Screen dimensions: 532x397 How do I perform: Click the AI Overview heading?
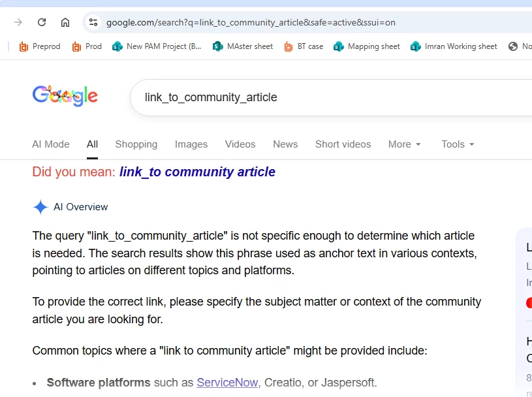81,207
